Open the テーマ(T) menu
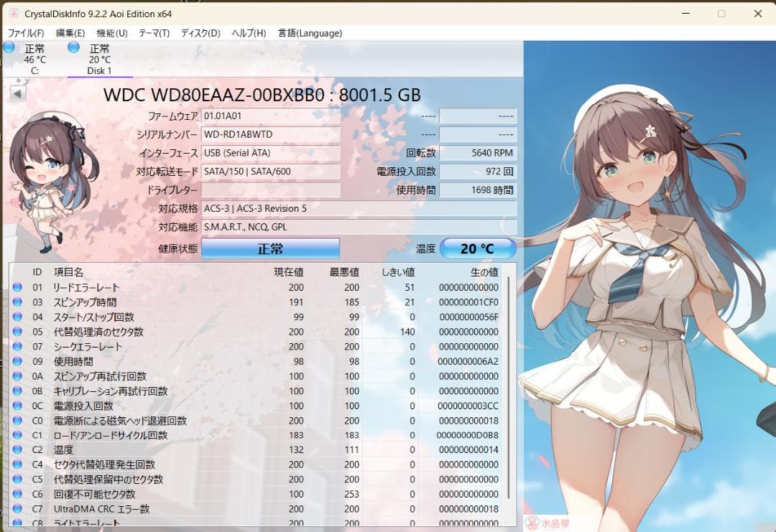Image resolution: width=776 pixels, height=532 pixels. tap(154, 33)
